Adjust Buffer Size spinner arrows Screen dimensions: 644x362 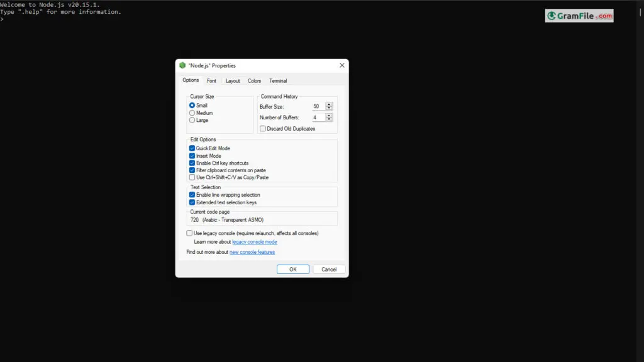point(329,106)
